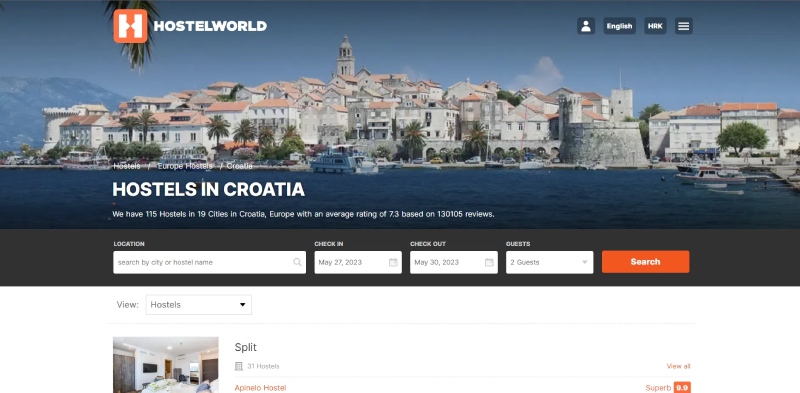Click the HOSTELS IN CROATIA heading
The image size is (800, 393).
[x=209, y=189]
